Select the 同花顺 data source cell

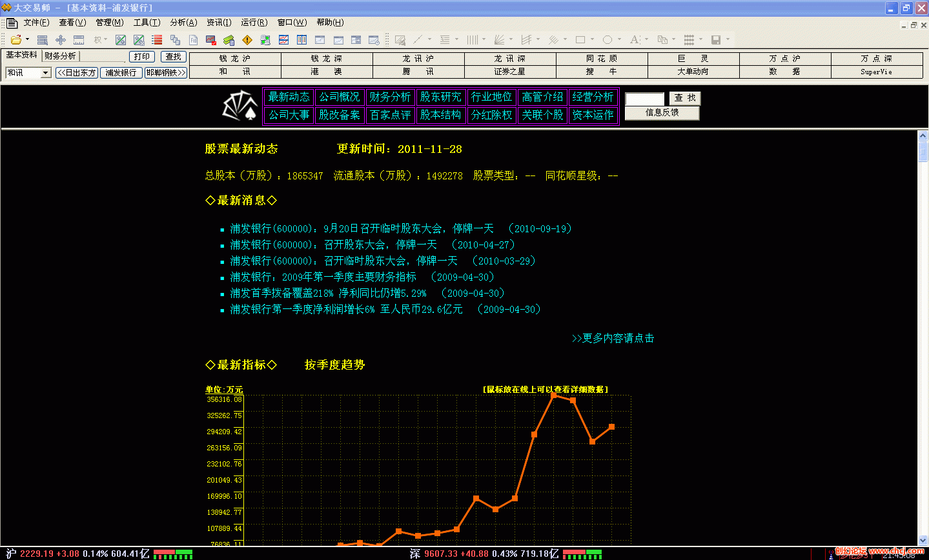point(602,59)
